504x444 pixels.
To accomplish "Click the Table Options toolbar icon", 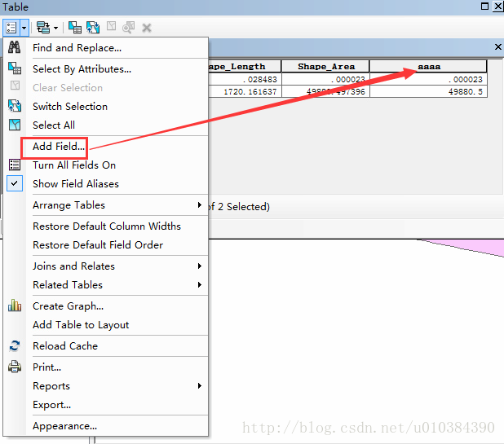I will pos(11,28).
